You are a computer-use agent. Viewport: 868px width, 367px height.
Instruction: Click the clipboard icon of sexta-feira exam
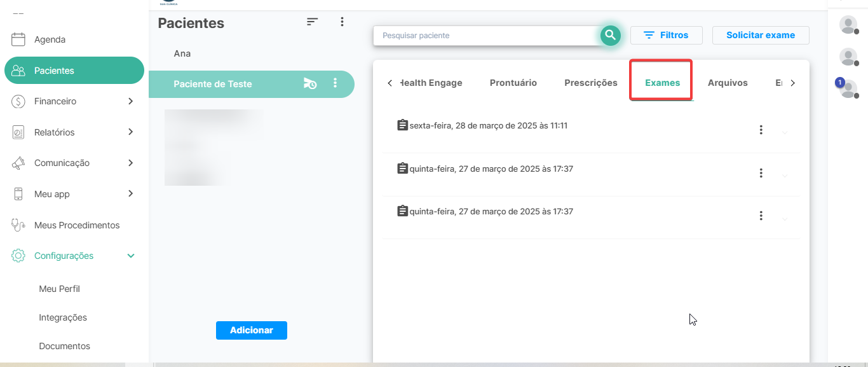coord(402,125)
